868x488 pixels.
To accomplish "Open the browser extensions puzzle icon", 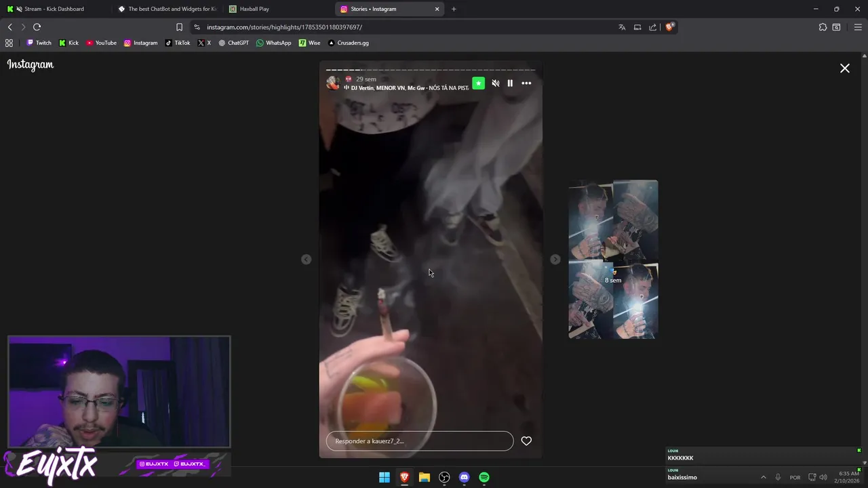I will point(823,27).
